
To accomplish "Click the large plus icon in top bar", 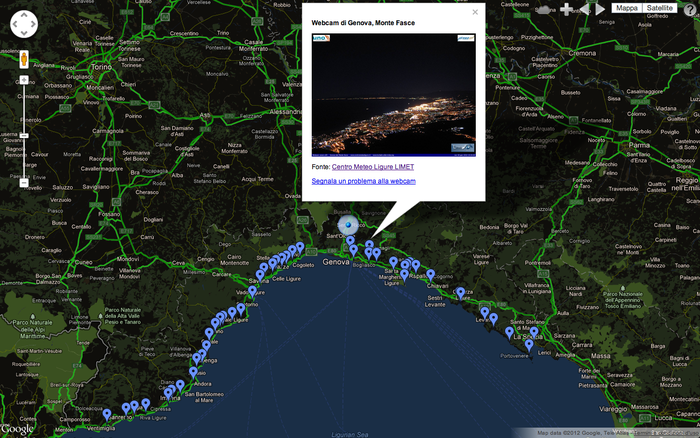I will click(x=567, y=9).
